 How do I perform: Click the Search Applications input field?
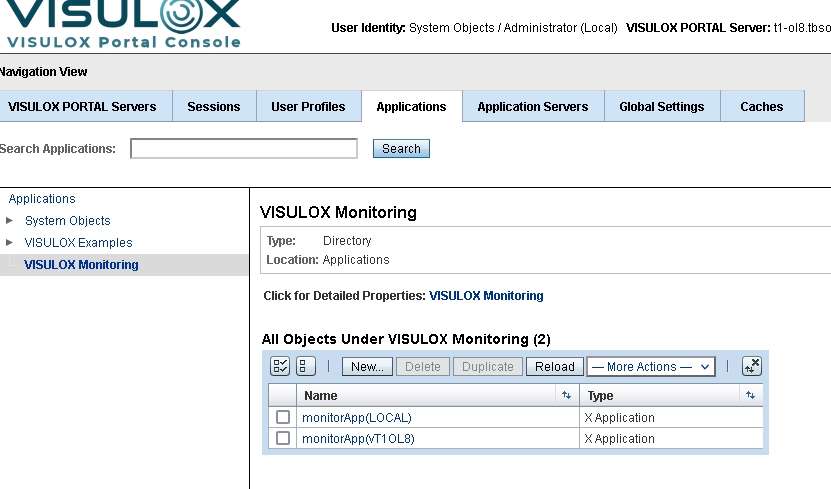point(243,149)
